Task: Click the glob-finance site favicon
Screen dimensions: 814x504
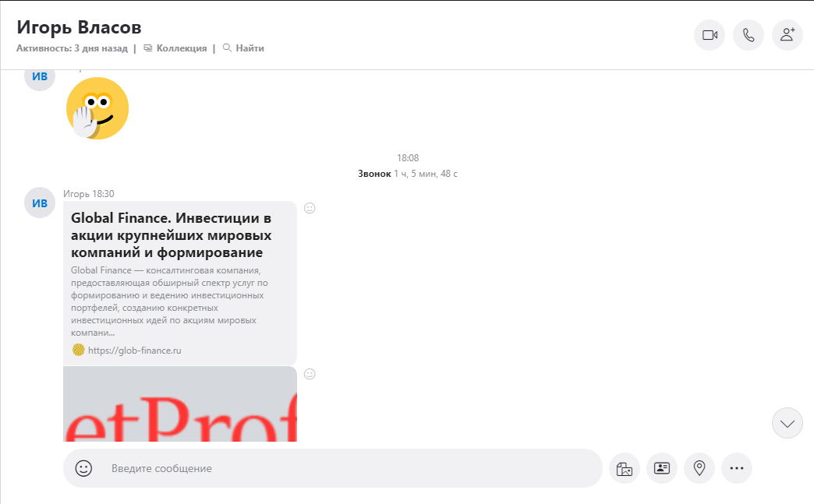Action: (79, 350)
